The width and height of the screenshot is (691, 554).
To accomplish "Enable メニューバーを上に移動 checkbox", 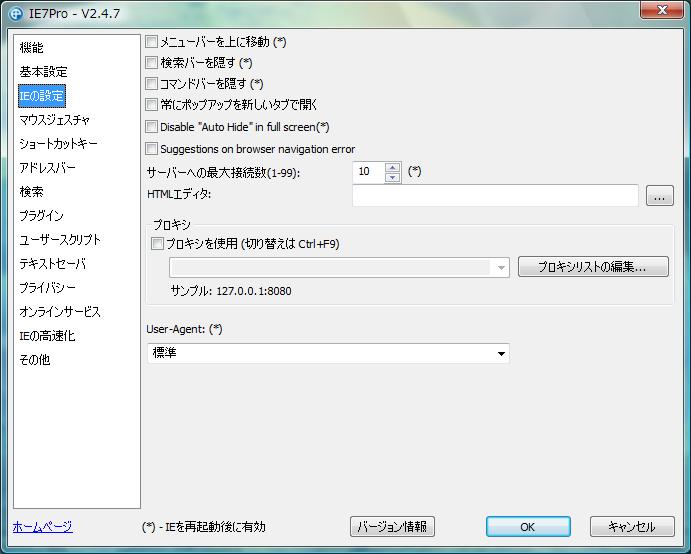I will pyautogui.click(x=151, y=42).
